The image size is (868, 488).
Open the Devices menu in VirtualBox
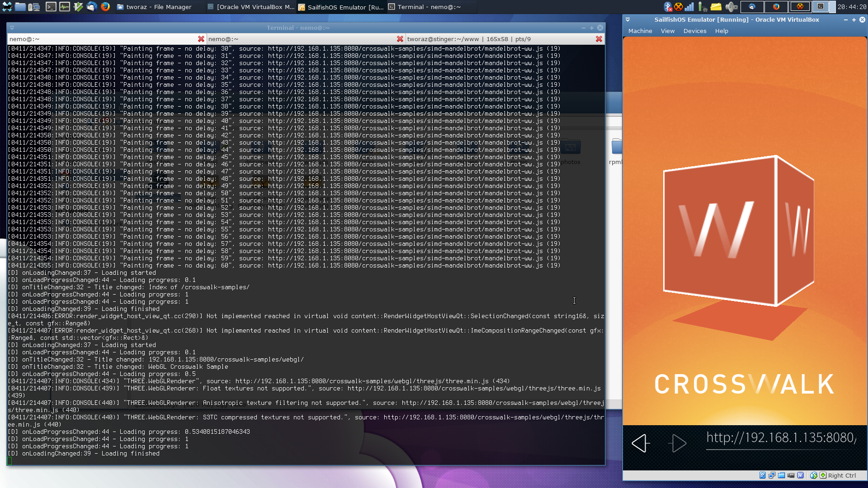coord(694,31)
